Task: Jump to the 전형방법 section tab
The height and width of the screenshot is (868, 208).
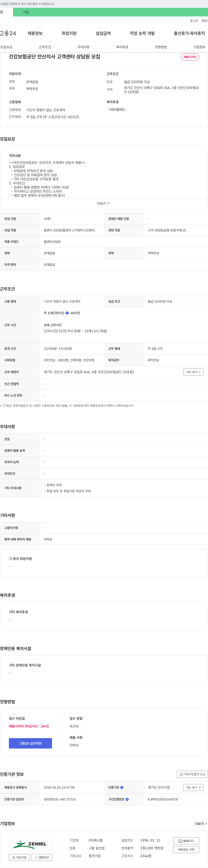Action: click(161, 47)
